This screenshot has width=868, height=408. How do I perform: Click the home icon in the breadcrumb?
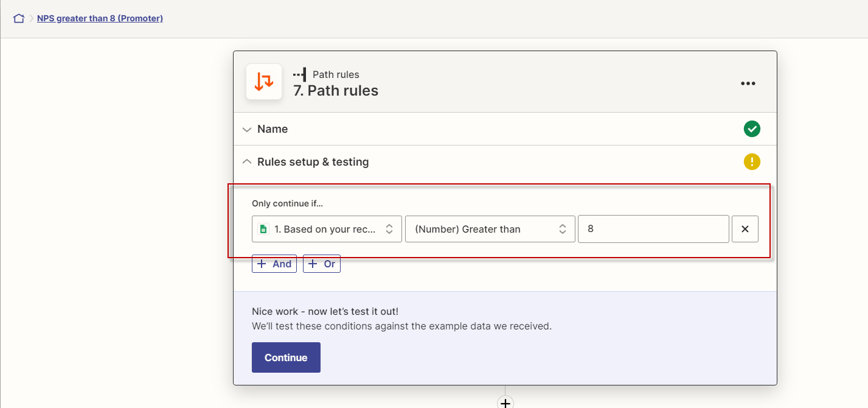(x=18, y=18)
